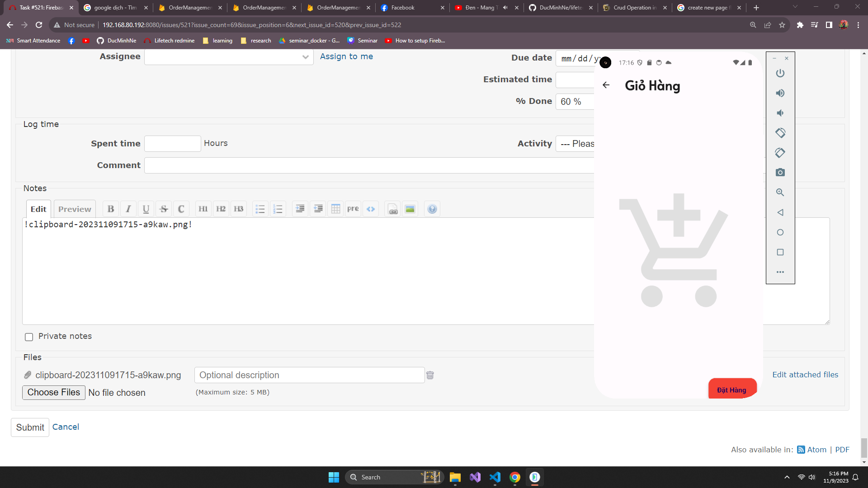Rotate emulator left
This screenshot has width=868, height=488.
[x=780, y=133]
